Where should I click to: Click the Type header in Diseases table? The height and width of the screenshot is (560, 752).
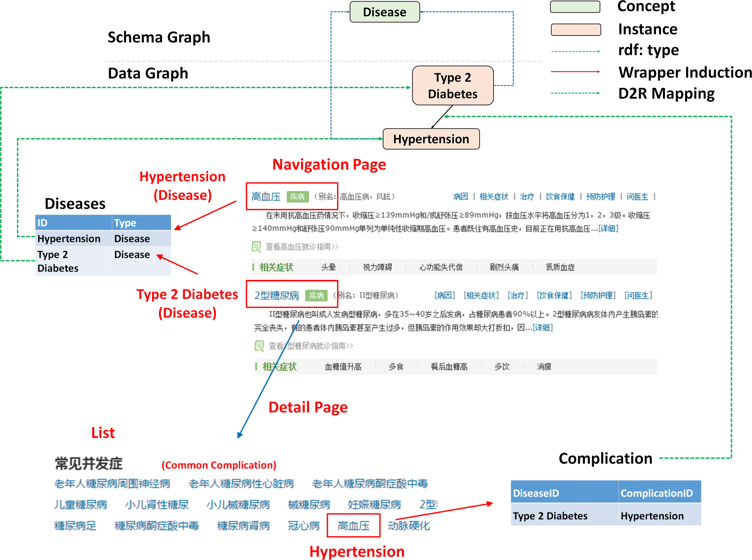point(142,222)
